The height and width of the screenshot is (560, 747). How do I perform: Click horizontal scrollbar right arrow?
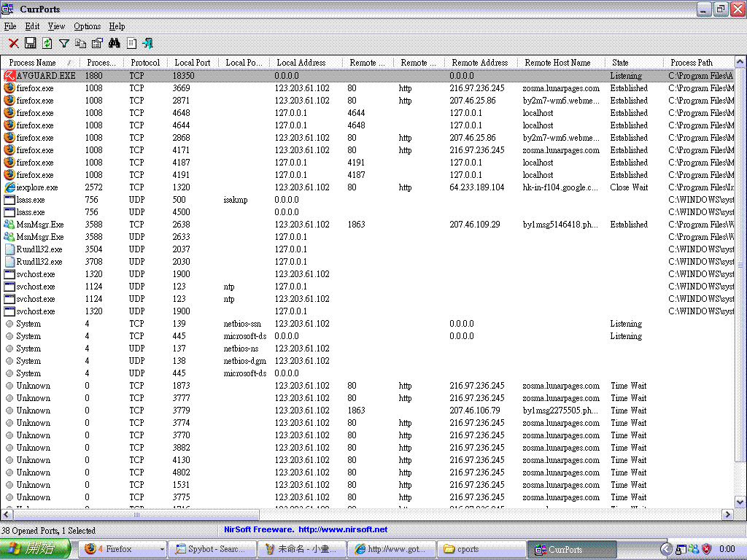[x=727, y=514]
